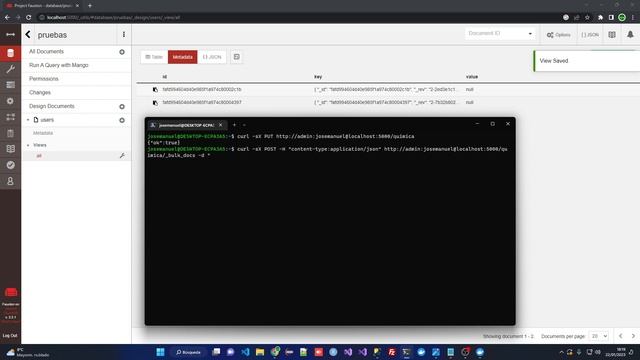Switch to JSON layout tab

(x=212, y=57)
